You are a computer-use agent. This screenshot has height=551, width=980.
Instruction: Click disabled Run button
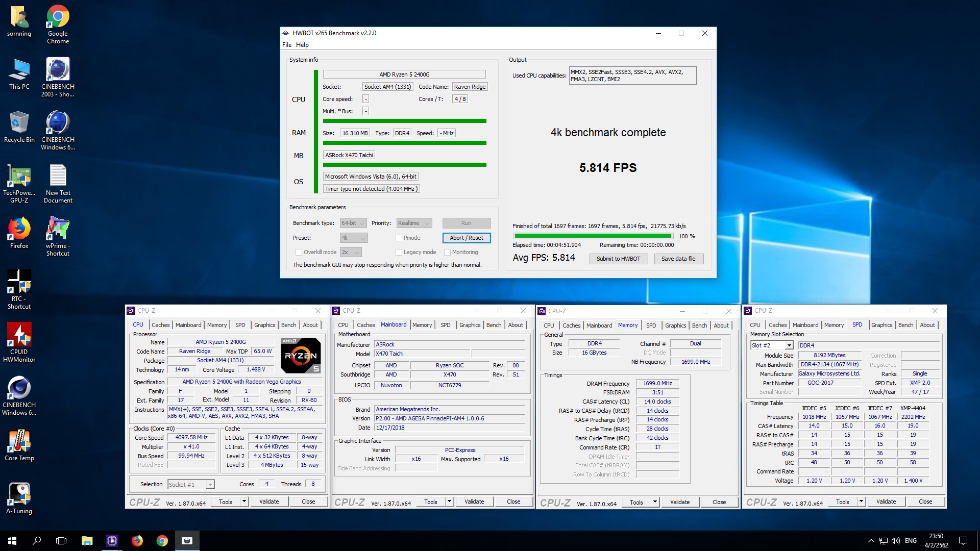[467, 223]
